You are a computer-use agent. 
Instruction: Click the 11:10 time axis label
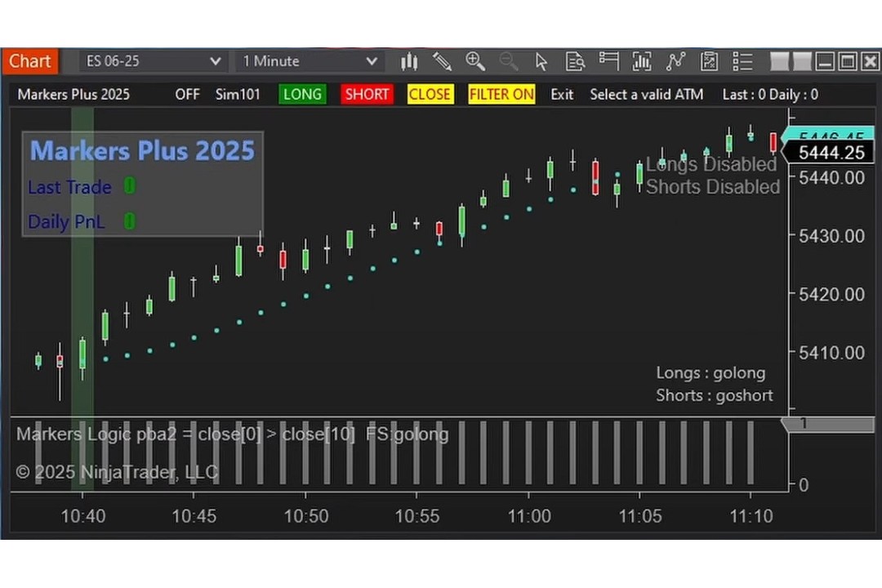[x=751, y=516]
